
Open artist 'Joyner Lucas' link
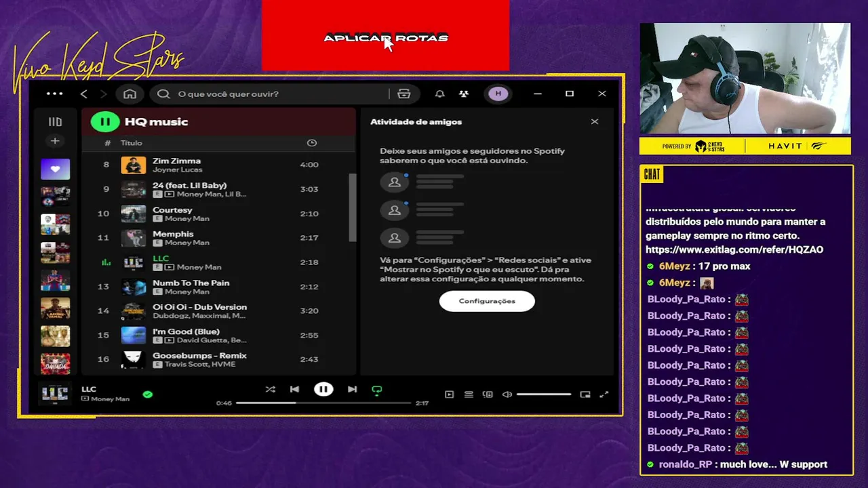pyautogui.click(x=177, y=169)
